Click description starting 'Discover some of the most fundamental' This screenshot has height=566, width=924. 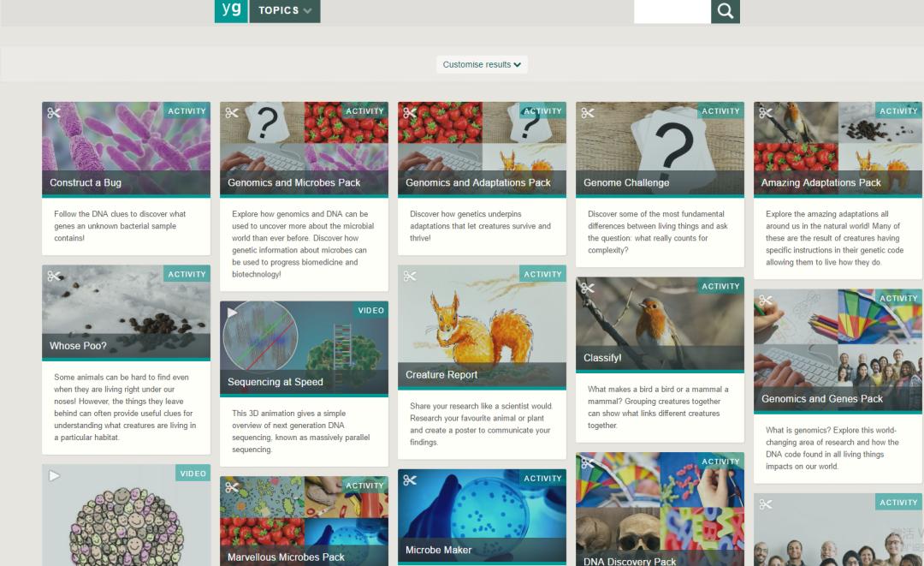point(658,232)
